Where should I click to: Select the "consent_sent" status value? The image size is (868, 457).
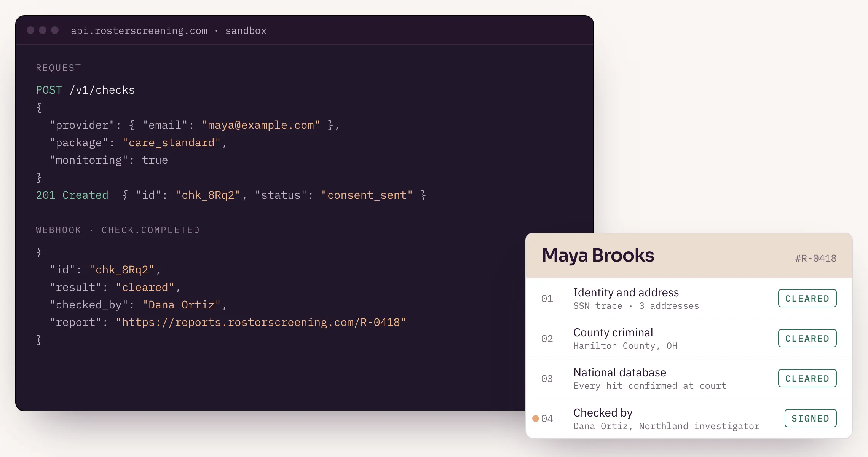coord(367,195)
